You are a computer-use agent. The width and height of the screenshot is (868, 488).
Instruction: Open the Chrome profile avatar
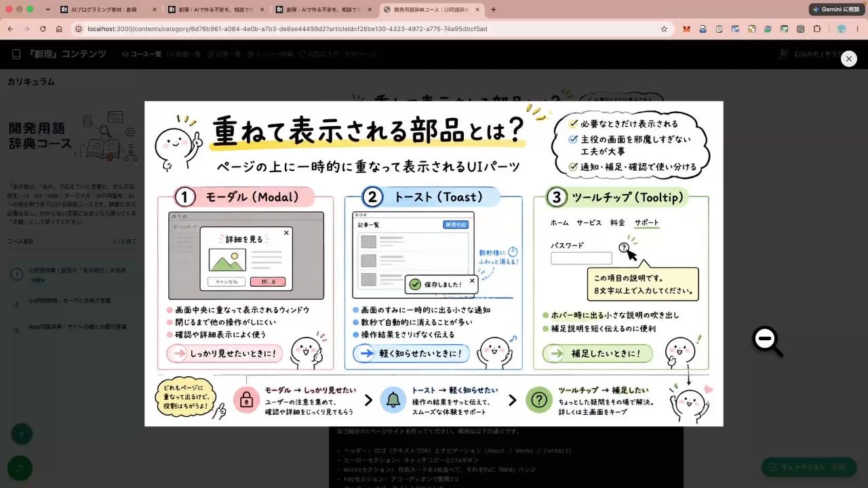tap(842, 29)
